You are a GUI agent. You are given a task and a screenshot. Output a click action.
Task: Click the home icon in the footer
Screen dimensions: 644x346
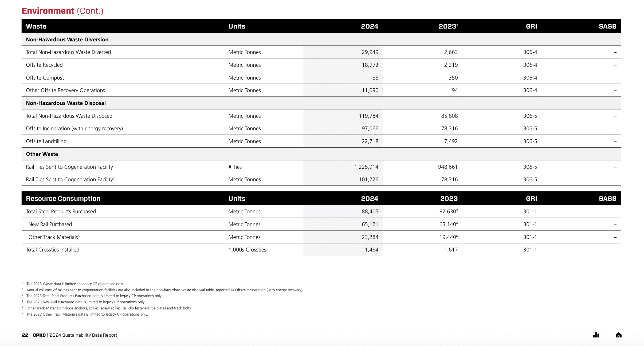coord(618,335)
